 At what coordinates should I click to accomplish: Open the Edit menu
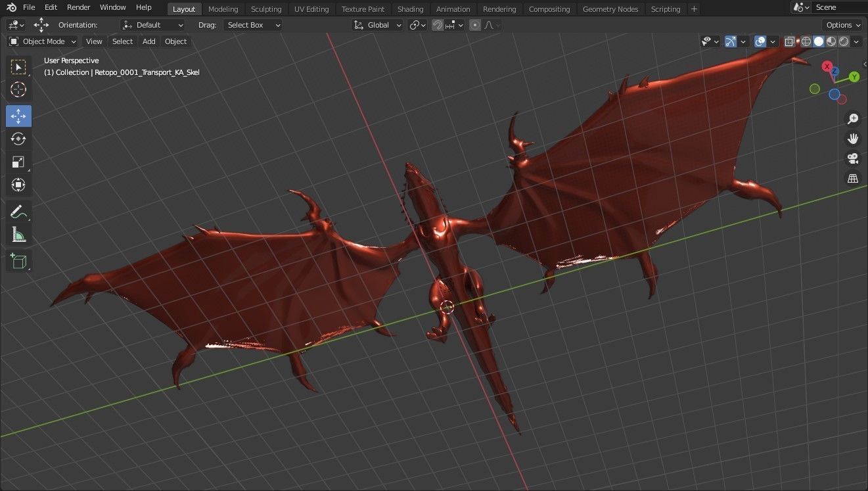point(51,7)
